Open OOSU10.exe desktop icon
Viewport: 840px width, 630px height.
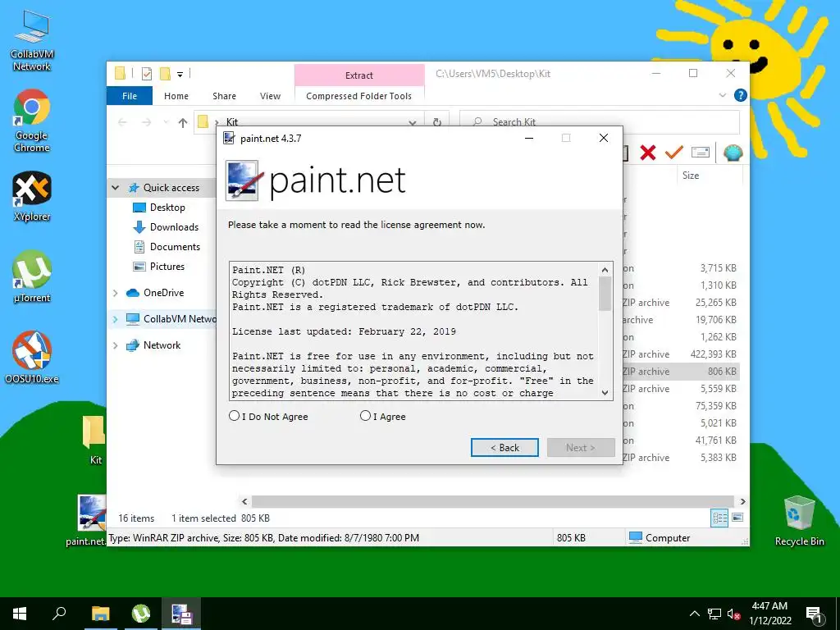[x=32, y=358]
